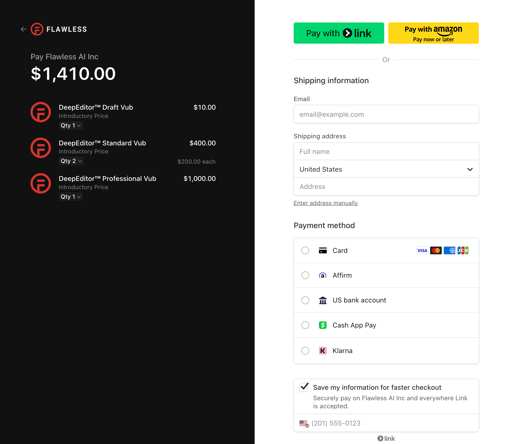
Task: Click the Pay Flawless AI Inc text
Action: point(64,57)
